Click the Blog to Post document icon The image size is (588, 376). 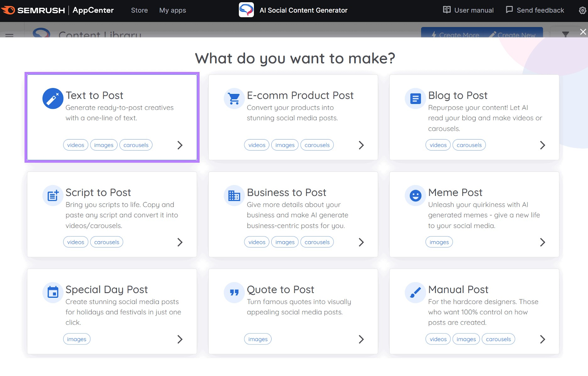pos(415,98)
